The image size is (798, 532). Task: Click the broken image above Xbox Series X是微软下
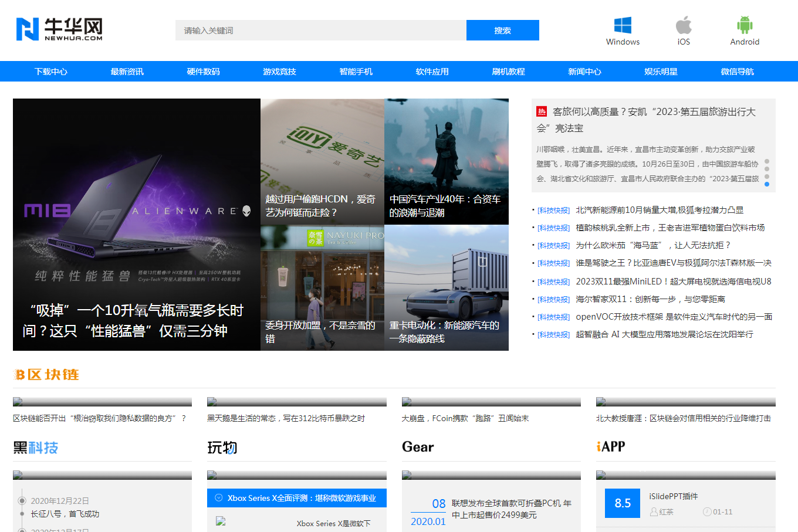coord(221,521)
